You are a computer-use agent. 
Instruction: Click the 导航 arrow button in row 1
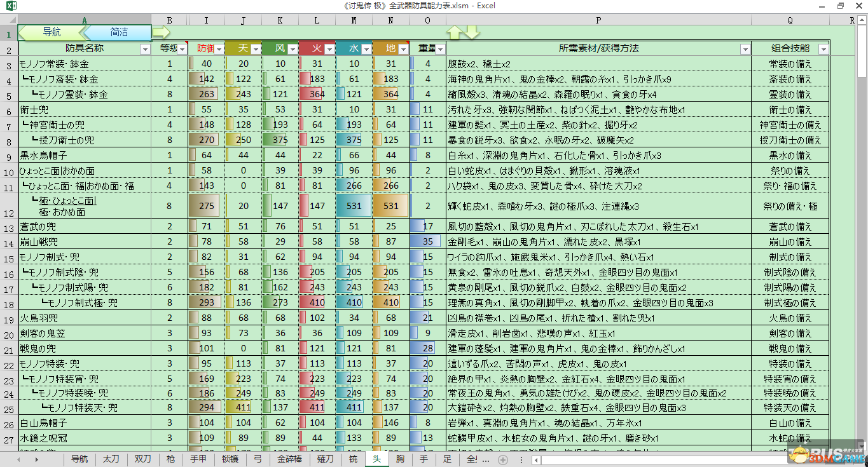point(51,32)
